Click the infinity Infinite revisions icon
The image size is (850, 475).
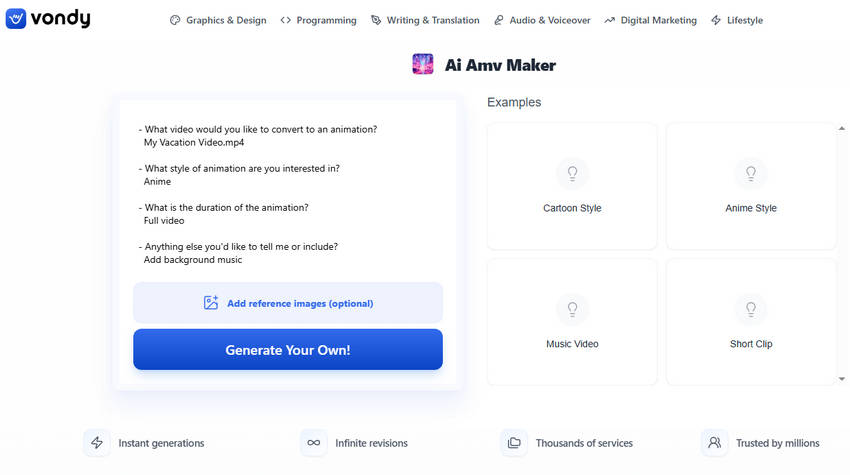(314, 442)
